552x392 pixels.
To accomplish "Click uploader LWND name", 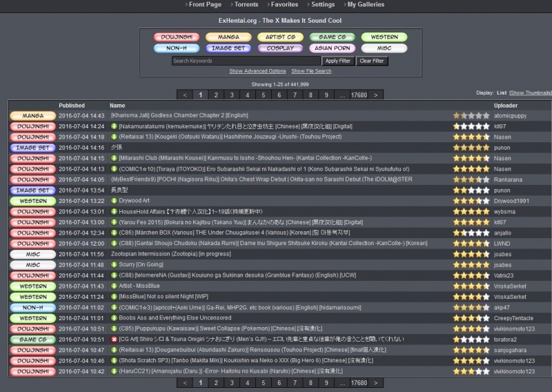I will [502, 244].
